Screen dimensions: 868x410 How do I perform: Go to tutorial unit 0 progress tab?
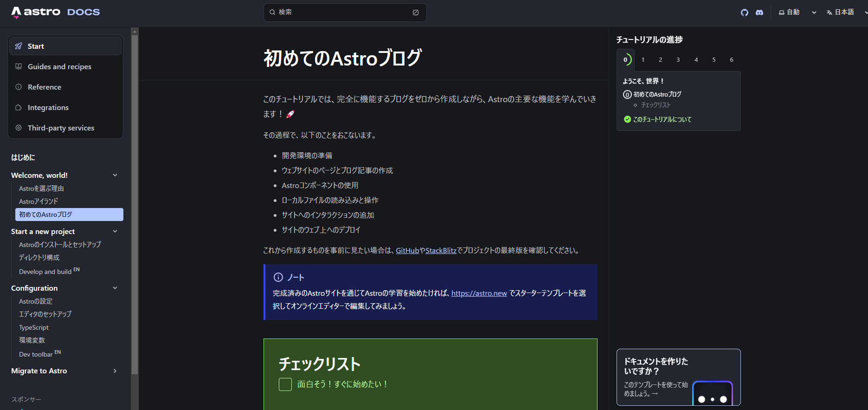click(625, 60)
